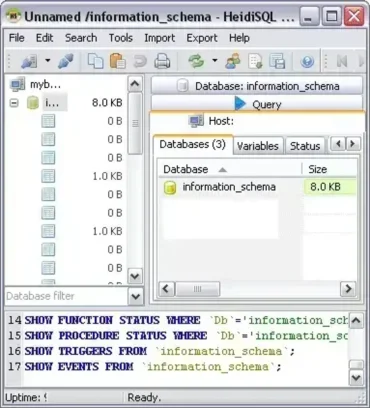
Task: Open the Import menu
Action: tap(159, 38)
